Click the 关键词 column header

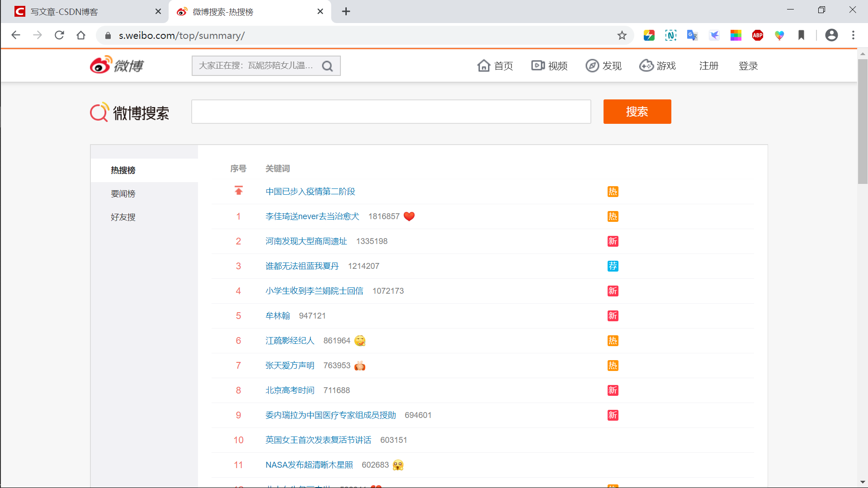pos(278,169)
